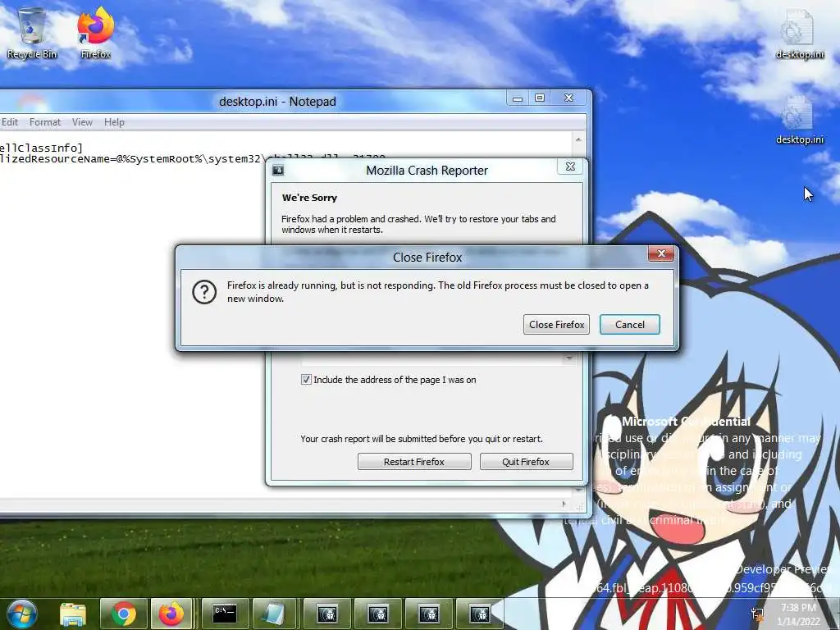Close the Close Firefox dialog with red X
The width and height of the screenshot is (840, 630).
(x=661, y=254)
